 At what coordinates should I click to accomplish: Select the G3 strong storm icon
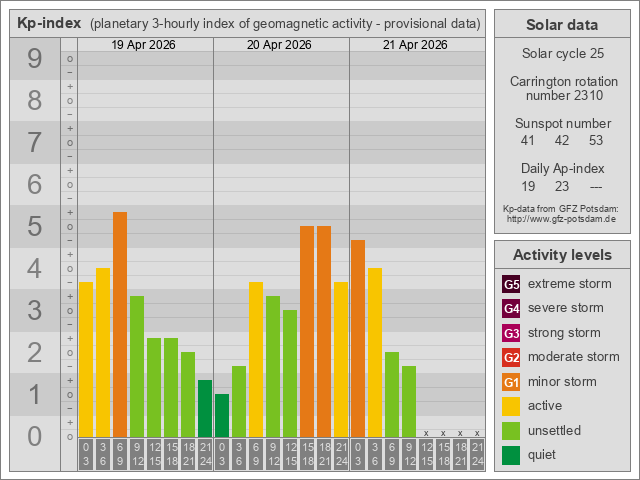(511, 333)
